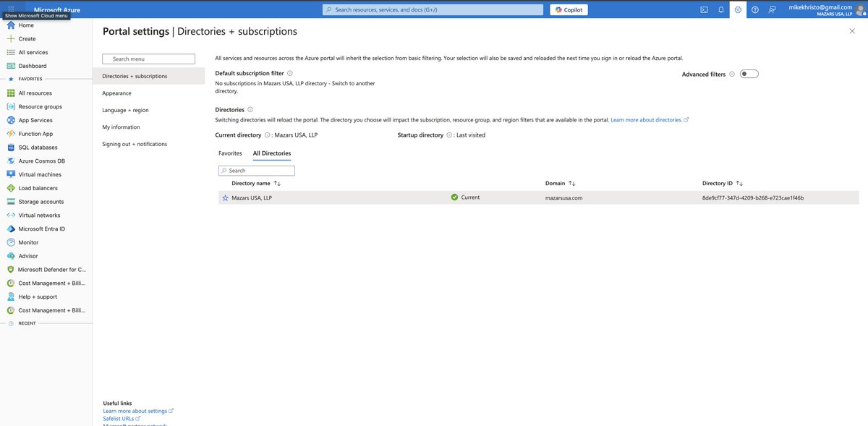Screen dimensions: 868x426
Task: Toggle the Advanced filters switch
Action: 749,74
